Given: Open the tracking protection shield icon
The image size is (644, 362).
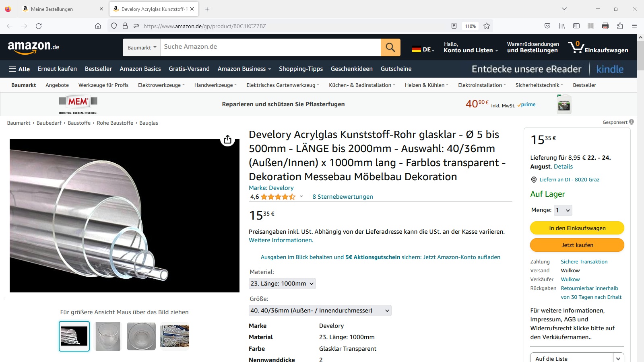Looking at the screenshot, I should click(x=114, y=26).
